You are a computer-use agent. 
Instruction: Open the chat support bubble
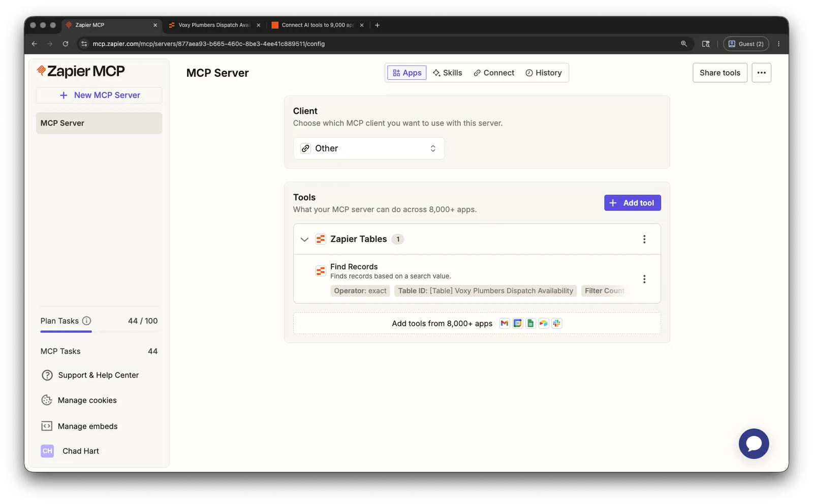coord(754,444)
